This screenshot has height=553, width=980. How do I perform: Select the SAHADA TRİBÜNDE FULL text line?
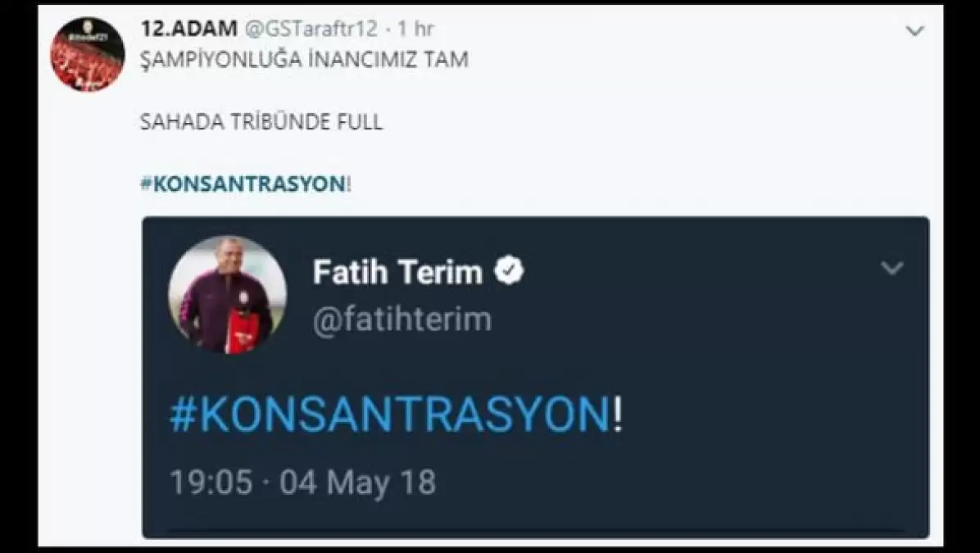261,122
